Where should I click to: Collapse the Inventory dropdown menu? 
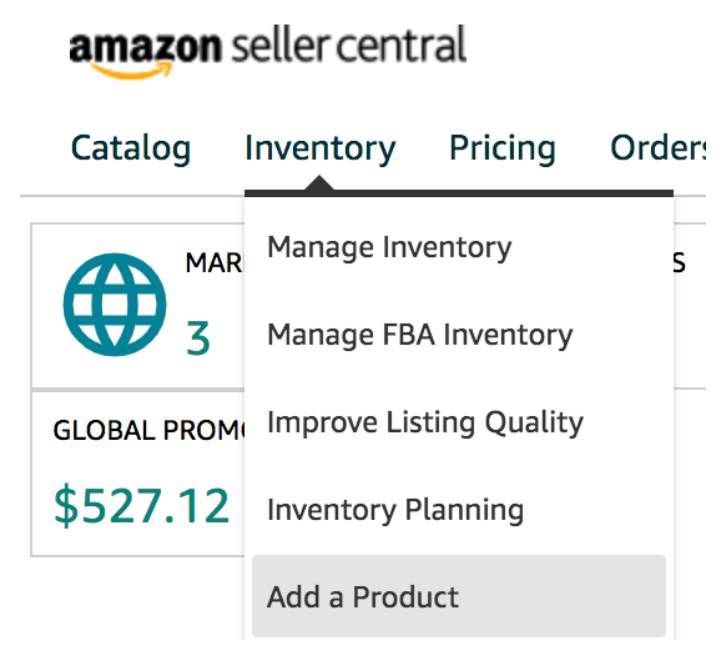pyautogui.click(x=320, y=148)
